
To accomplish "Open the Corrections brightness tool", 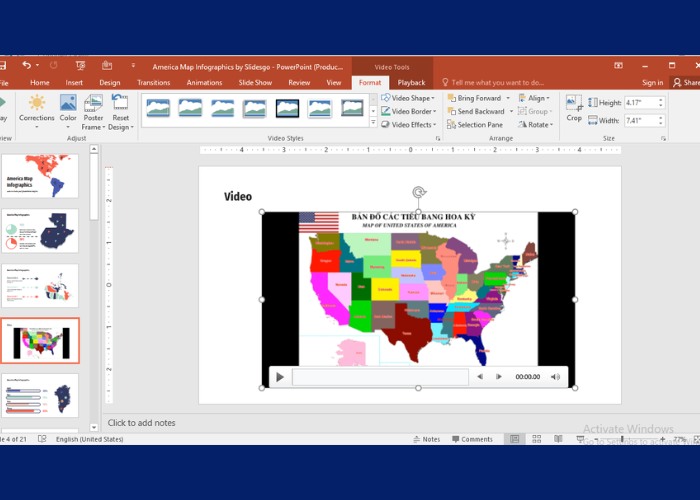I will [x=37, y=111].
